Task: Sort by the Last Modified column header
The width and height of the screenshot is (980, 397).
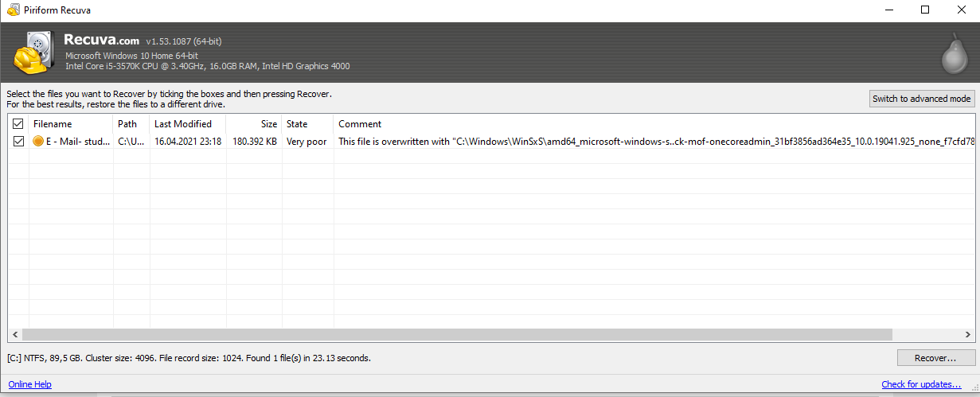Action: pos(188,124)
